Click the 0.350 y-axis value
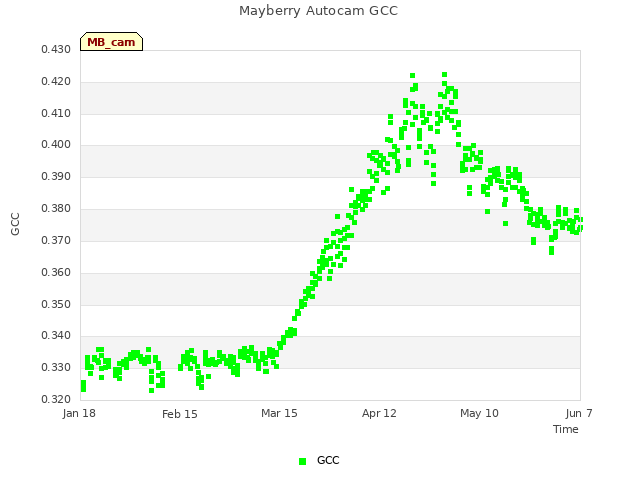 [56, 304]
